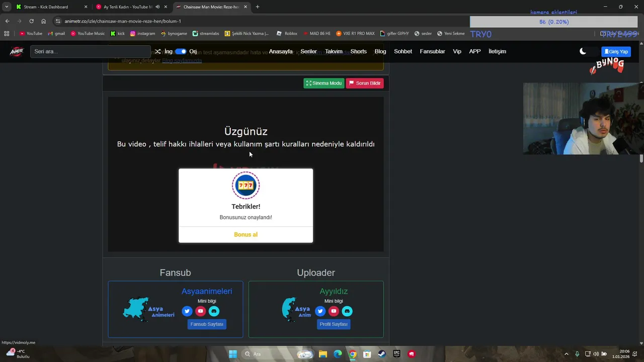The height and width of the screenshot is (362, 644).
Task: Click the browser home button
Action: pos(44,21)
